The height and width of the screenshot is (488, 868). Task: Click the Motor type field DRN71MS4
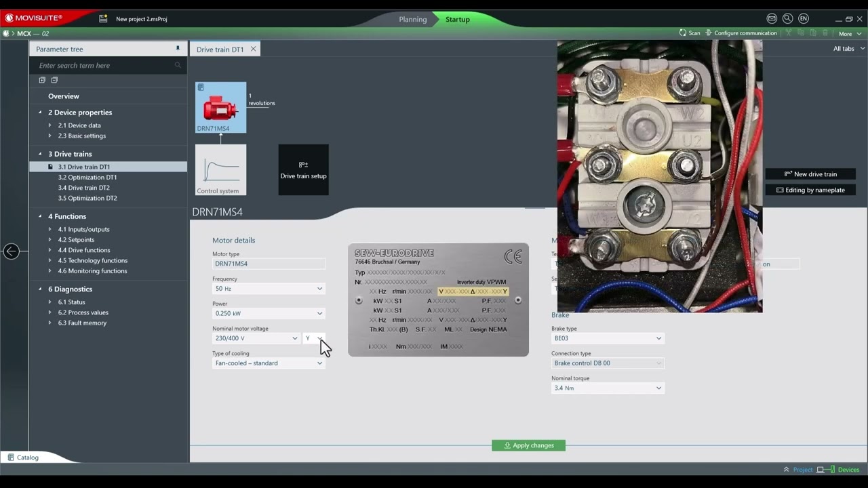point(269,264)
